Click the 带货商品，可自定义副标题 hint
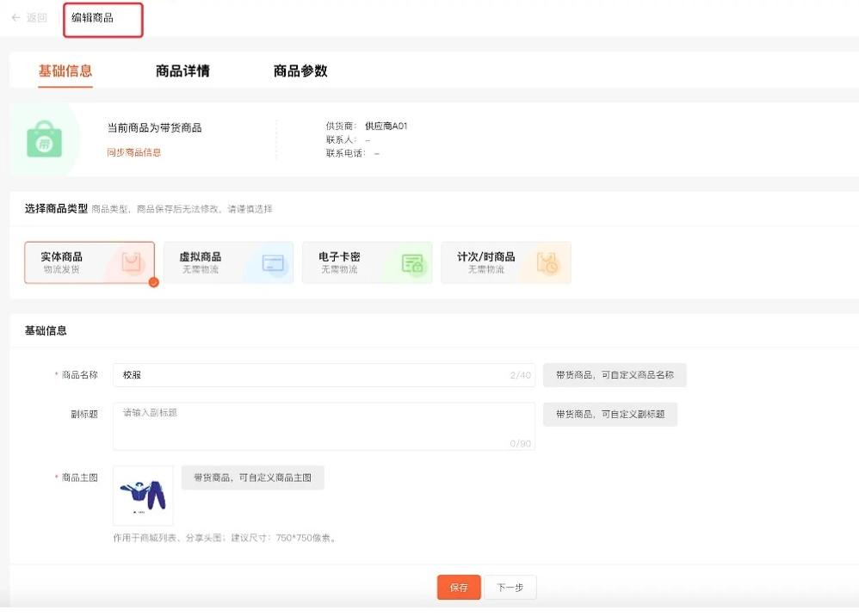 (x=610, y=415)
